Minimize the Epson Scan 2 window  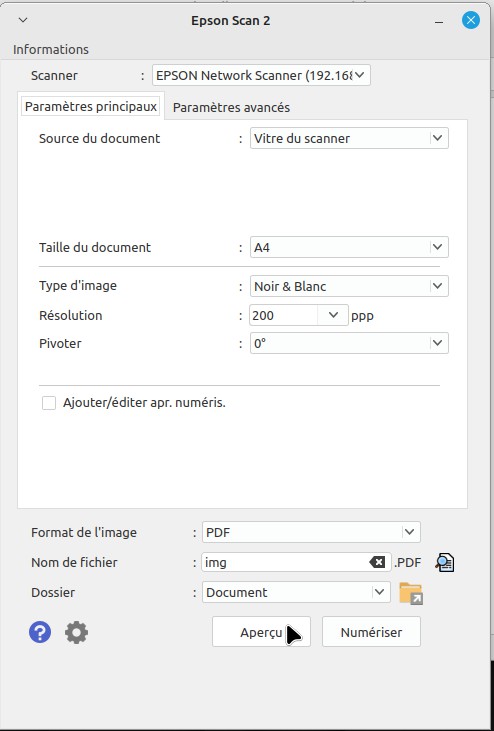click(439, 21)
